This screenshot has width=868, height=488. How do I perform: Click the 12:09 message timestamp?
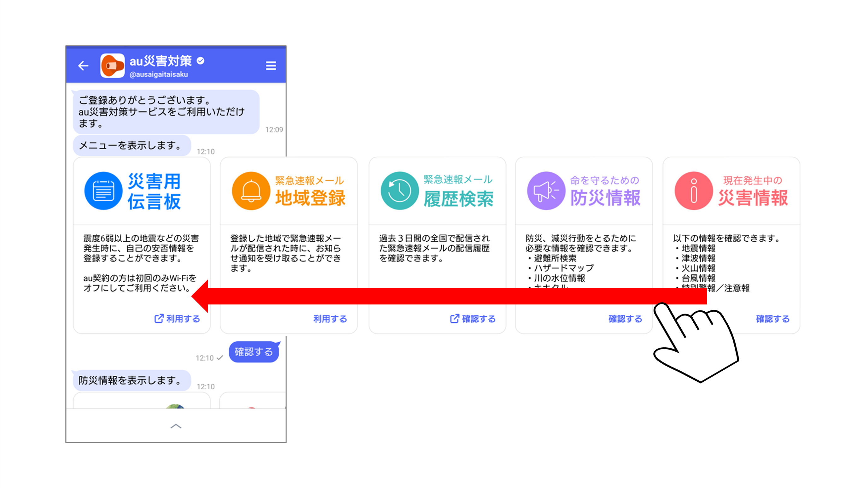point(274,130)
